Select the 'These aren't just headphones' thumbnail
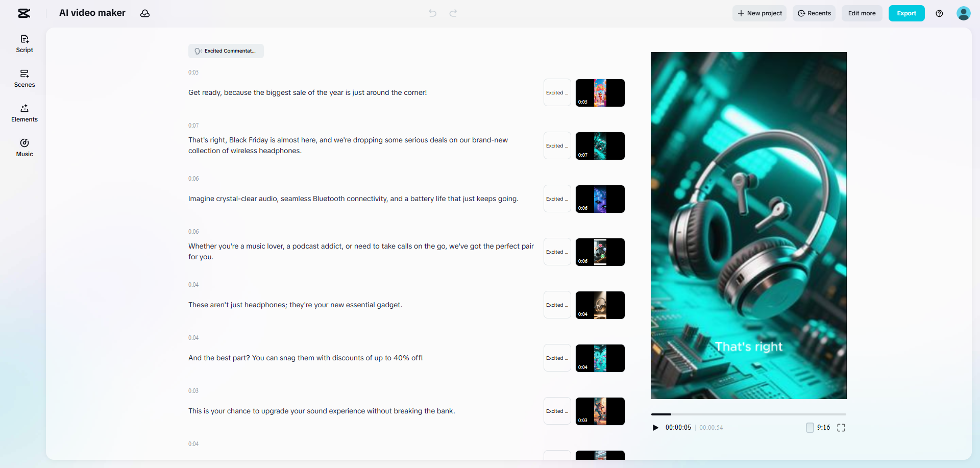The height and width of the screenshot is (468, 980). 600,305
